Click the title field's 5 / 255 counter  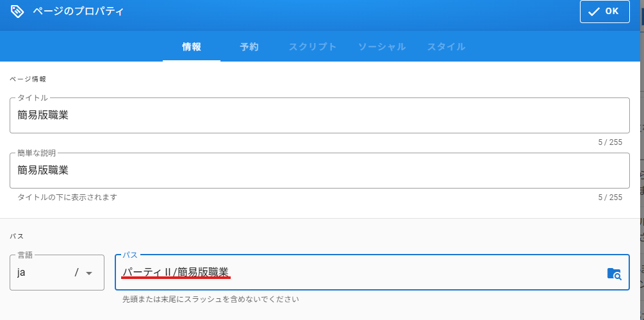pyautogui.click(x=609, y=142)
